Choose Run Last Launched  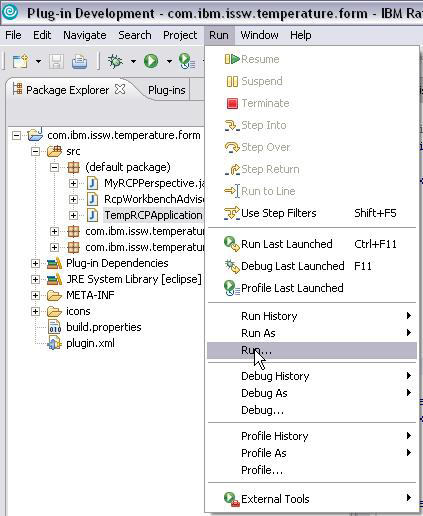[x=312, y=244]
